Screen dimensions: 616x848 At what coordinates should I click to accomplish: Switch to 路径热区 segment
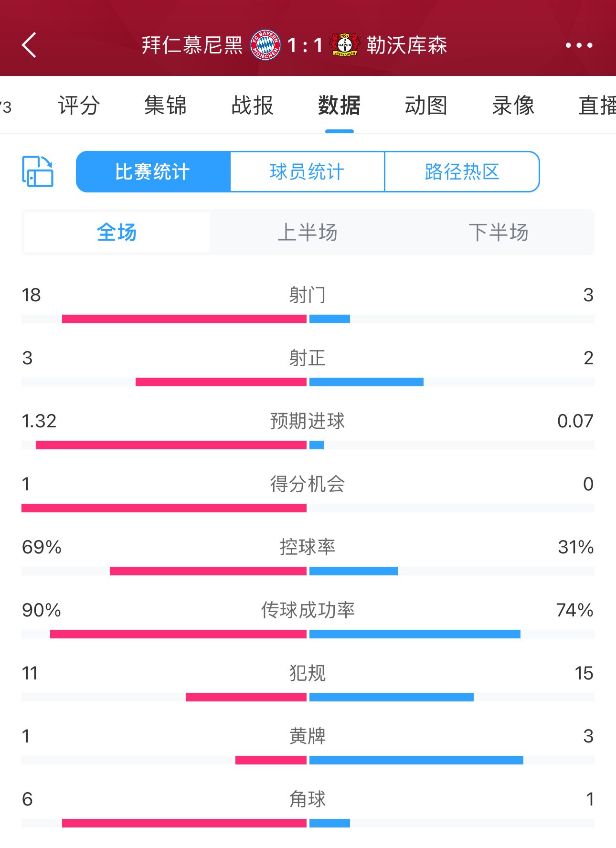click(462, 172)
